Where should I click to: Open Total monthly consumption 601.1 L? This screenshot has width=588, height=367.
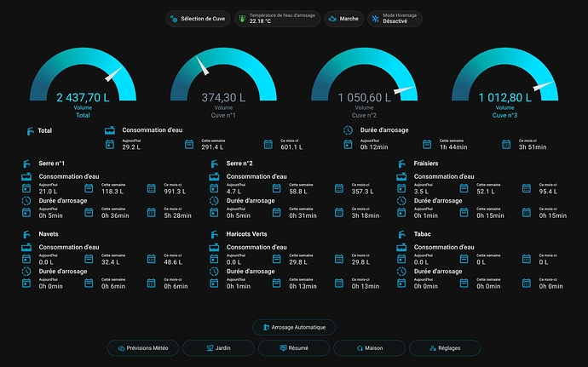[x=291, y=147]
